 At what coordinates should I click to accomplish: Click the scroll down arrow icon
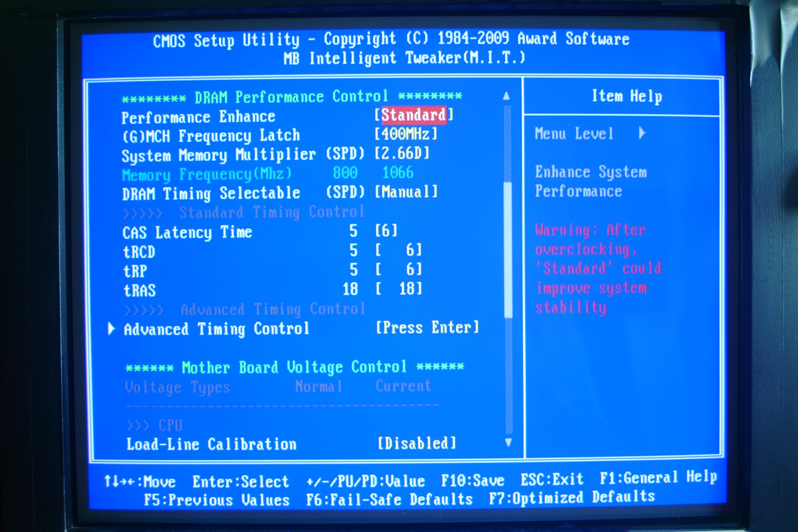(x=508, y=442)
